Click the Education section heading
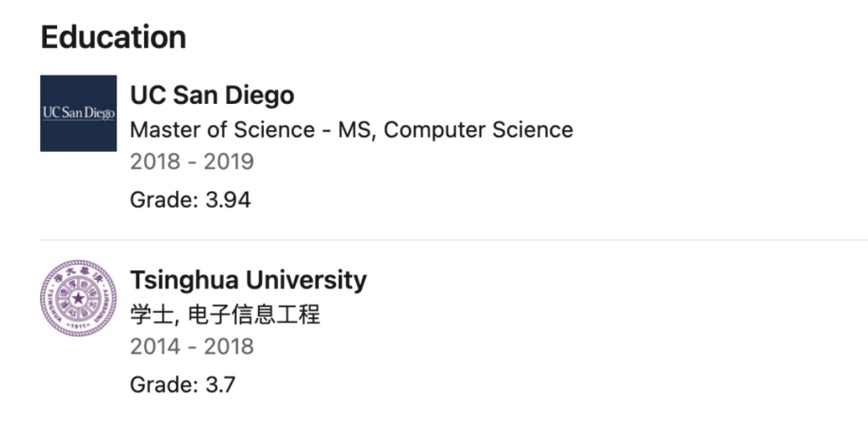 click(x=113, y=38)
